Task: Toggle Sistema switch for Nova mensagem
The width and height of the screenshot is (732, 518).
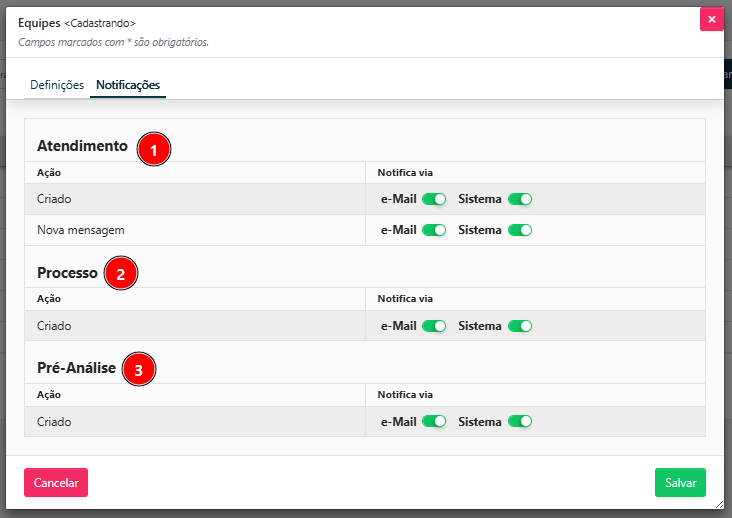Action: pos(520,230)
